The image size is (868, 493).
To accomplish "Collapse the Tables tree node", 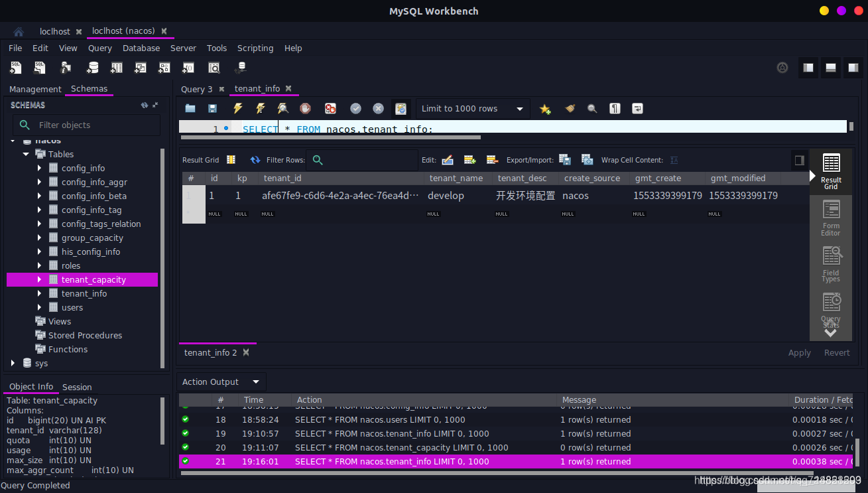I will pyautogui.click(x=27, y=154).
